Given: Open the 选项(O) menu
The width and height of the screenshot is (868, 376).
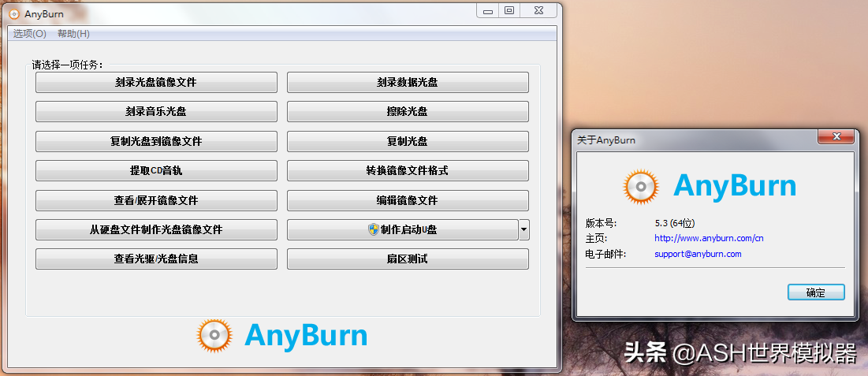Looking at the screenshot, I should (x=30, y=34).
